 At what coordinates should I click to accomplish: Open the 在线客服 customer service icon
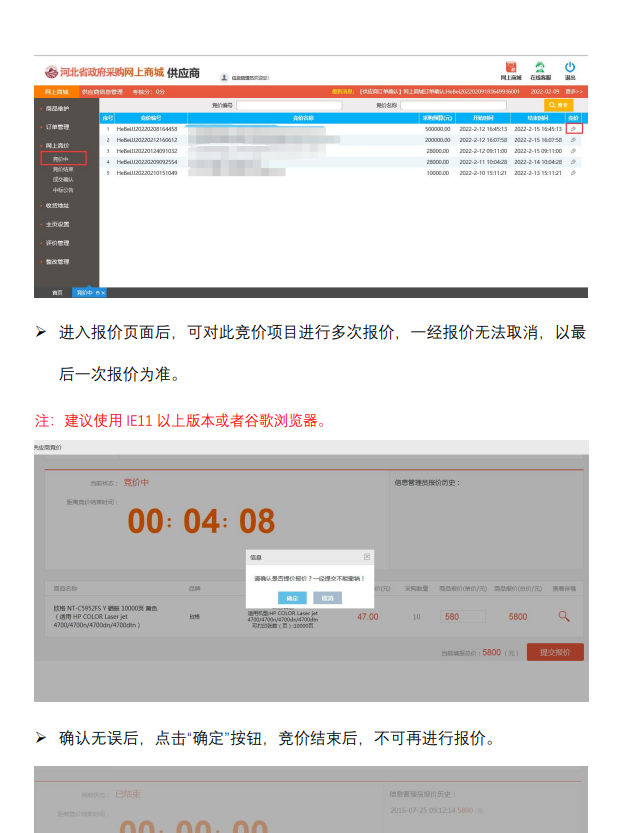click(x=540, y=67)
